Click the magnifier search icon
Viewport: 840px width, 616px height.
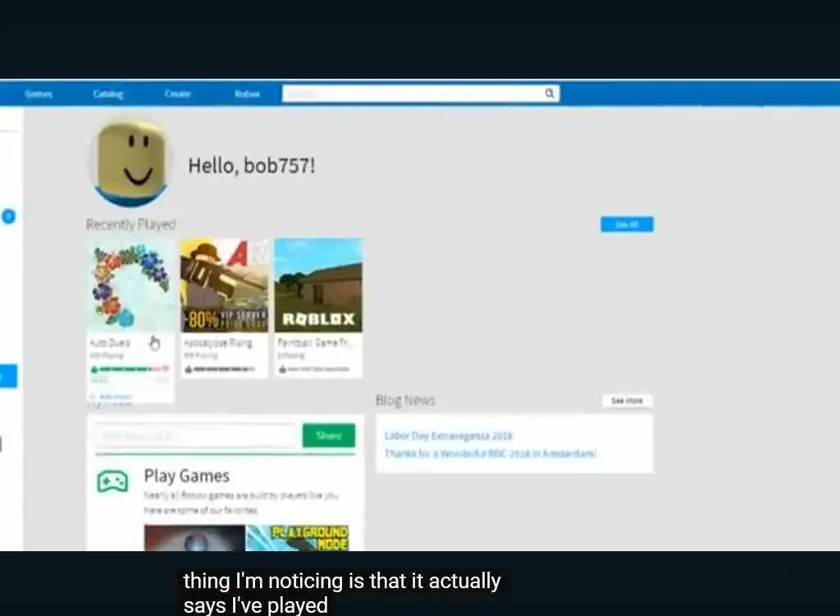coord(550,94)
